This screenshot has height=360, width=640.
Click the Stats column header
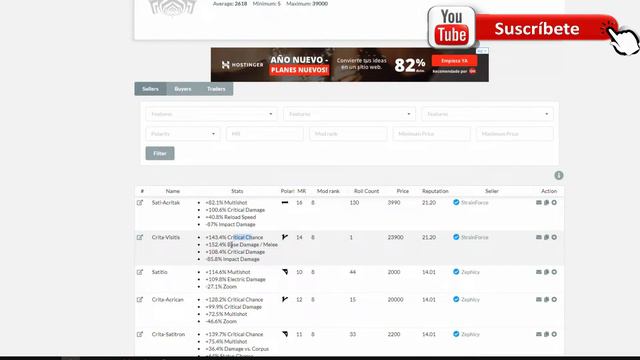point(237,191)
